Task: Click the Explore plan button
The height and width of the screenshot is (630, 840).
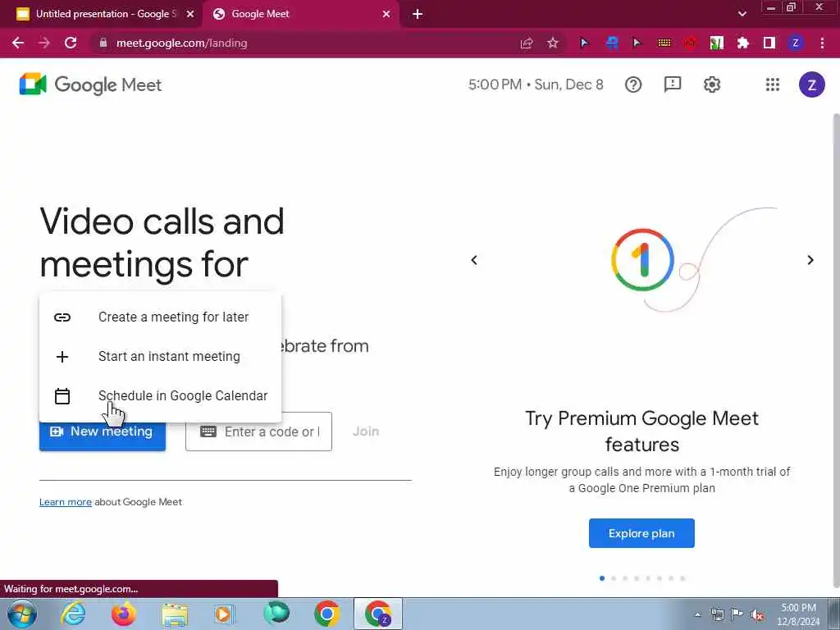Action: [x=641, y=533]
